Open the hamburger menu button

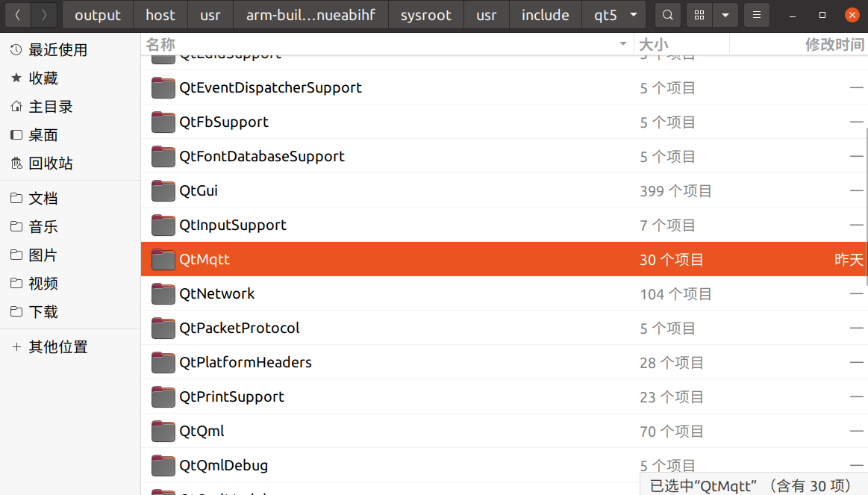(x=756, y=15)
